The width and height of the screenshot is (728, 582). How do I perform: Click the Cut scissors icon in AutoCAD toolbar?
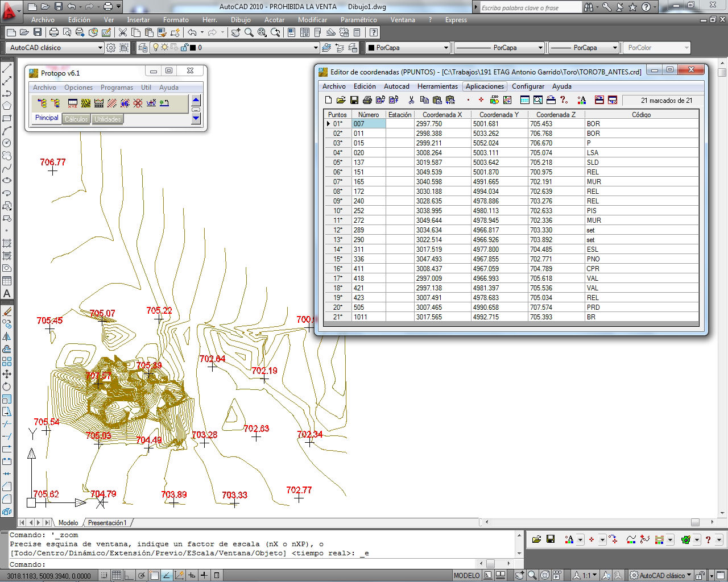coord(123,32)
